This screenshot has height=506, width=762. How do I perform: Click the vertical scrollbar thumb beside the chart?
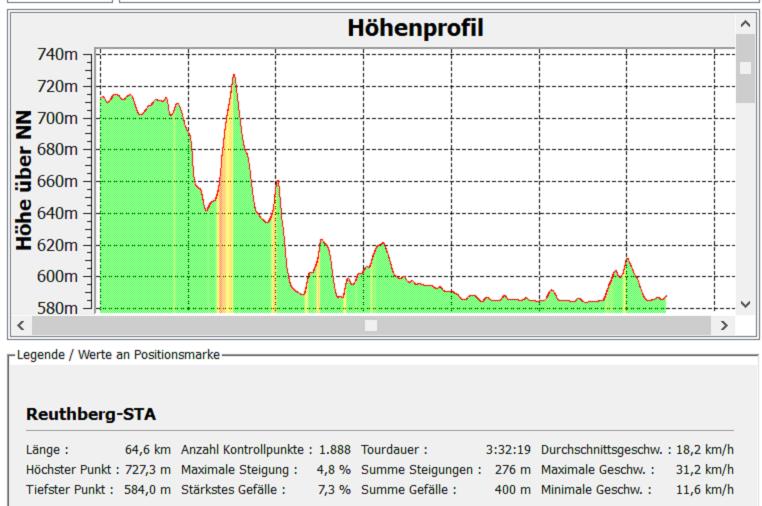click(745, 68)
